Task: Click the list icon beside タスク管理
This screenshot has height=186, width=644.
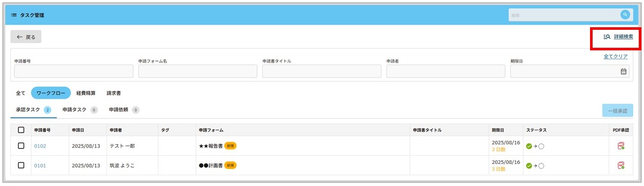Action: pos(14,15)
